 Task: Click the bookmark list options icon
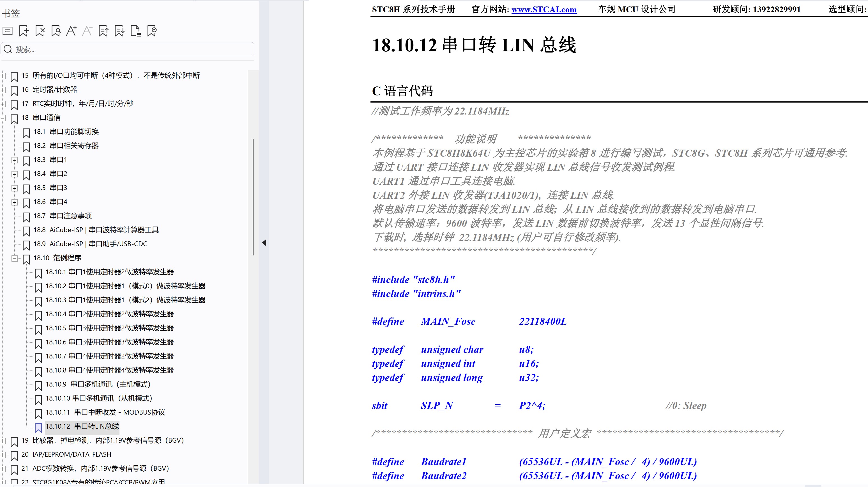click(8, 31)
